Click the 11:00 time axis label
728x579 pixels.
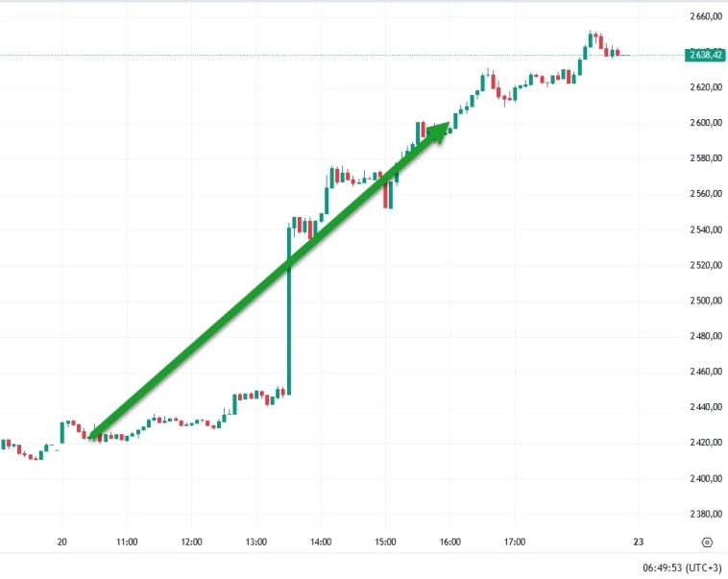pyautogui.click(x=127, y=542)
